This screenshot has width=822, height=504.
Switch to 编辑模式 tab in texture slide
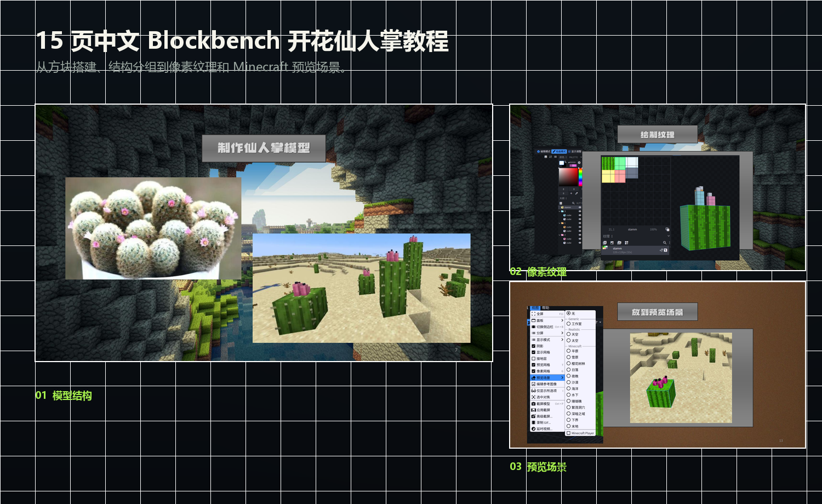[544, 151]
